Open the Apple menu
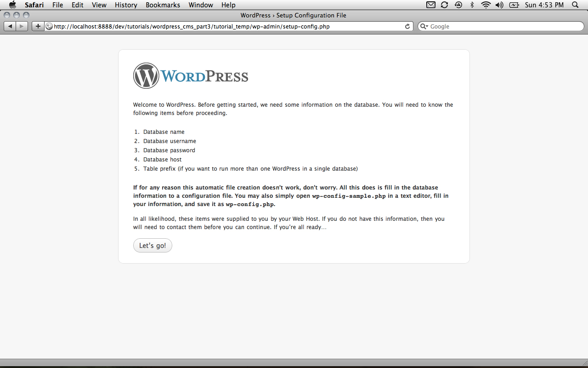Viewport: 588px width, 368px height. pos(12,5)
